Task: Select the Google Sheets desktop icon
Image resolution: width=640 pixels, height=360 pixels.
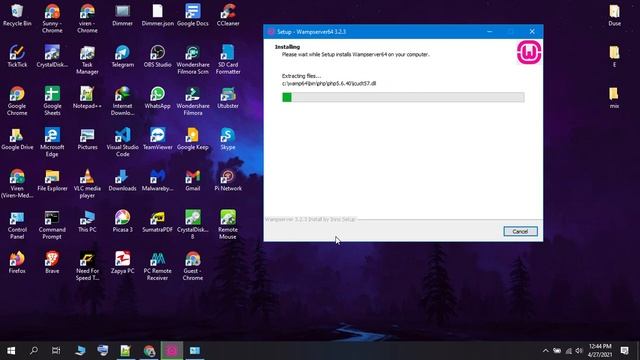Action: pyautogui.click(x=52, y=101)
